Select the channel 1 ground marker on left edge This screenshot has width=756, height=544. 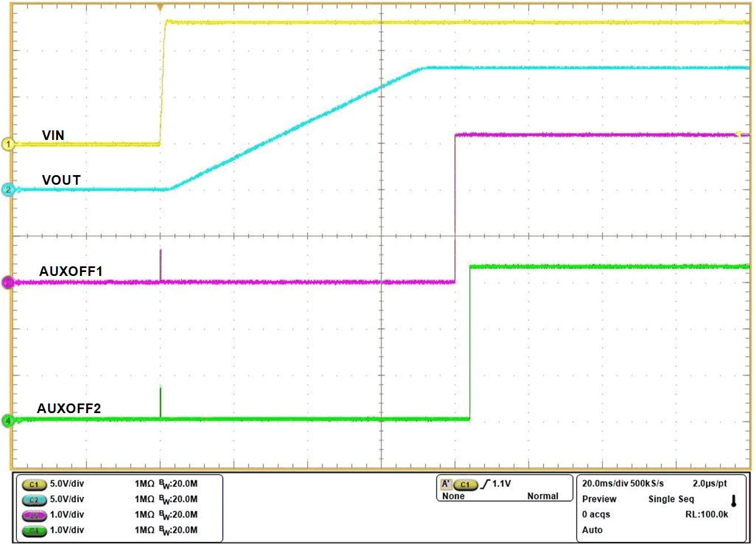[x=8, y=144]
